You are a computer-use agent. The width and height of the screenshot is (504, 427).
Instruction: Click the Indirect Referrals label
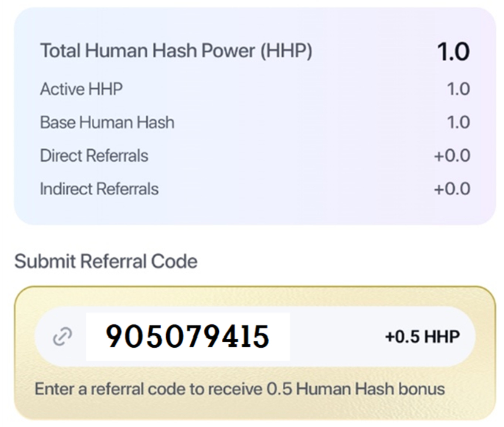click(x=99, y=189)
